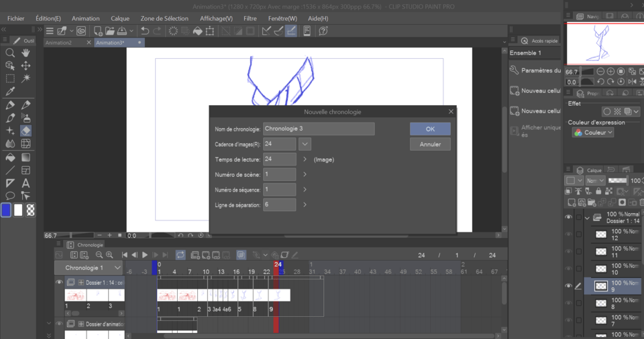The image size is (644, 339).
Task: Select the blue main color swatch
Action: [6, 210]
